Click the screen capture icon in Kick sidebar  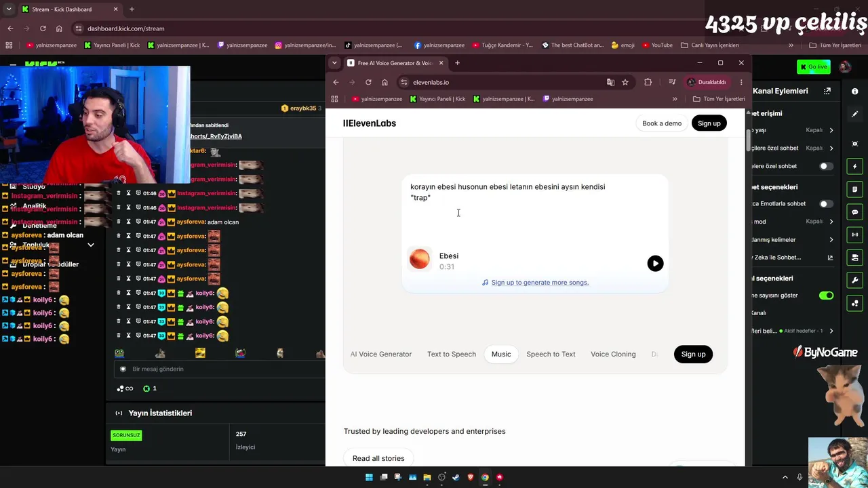coord(854,144)
